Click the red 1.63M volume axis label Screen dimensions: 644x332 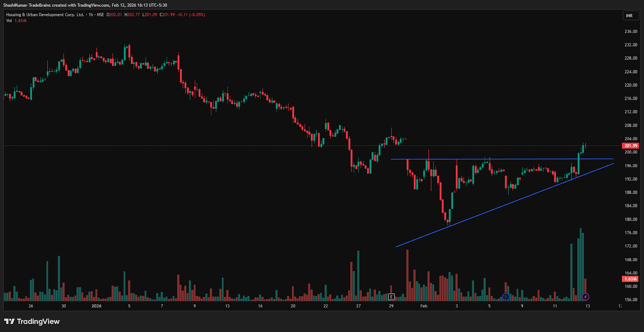tap(630, 279)
